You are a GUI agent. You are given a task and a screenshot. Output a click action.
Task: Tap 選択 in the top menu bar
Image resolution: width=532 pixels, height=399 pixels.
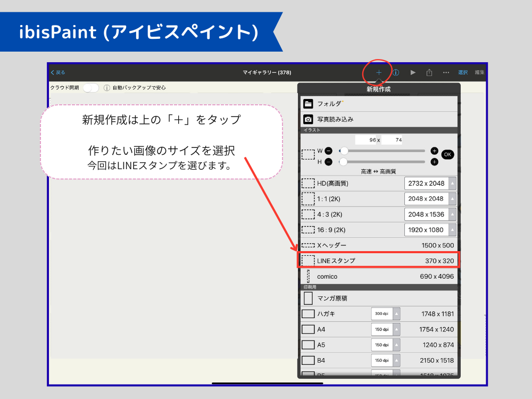pyautogui.click(x=462, y=72)
